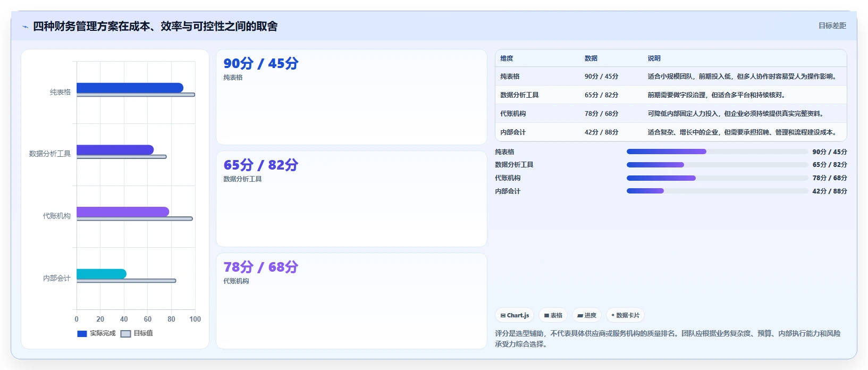Viewport: 868px width, 370px height.
Task: Click the icon in the 表格 chip
Action: click(x=546, y=316)
